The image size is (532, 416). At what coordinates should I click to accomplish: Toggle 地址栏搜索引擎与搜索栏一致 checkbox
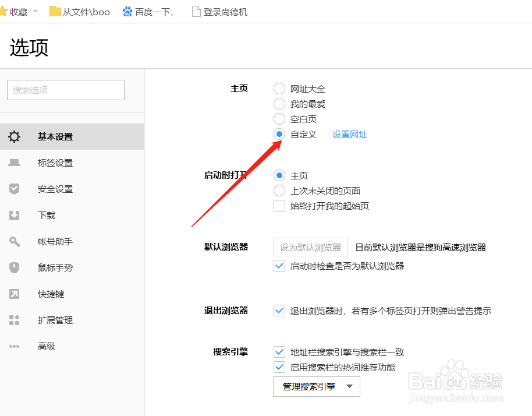point(279,352)
